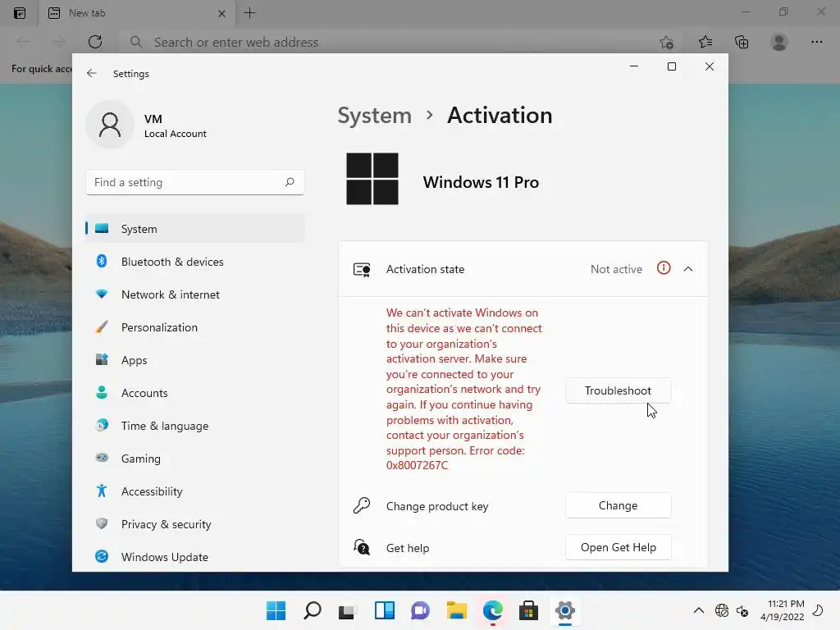Open Widgets from the taskbar
Image resolution: width=840 pixels, height=630 pixels.
point(385,610)
